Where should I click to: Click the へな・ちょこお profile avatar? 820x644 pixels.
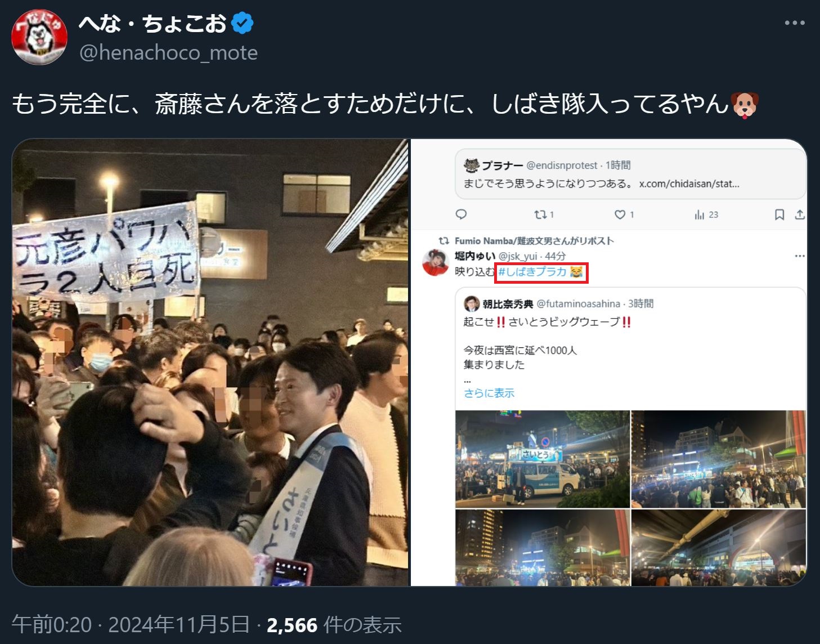click(x=39, y=37)
